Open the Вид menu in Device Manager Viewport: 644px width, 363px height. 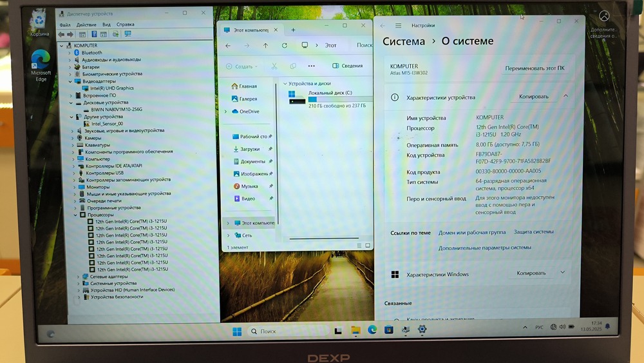pyautogui.click(x=106, y=25)
